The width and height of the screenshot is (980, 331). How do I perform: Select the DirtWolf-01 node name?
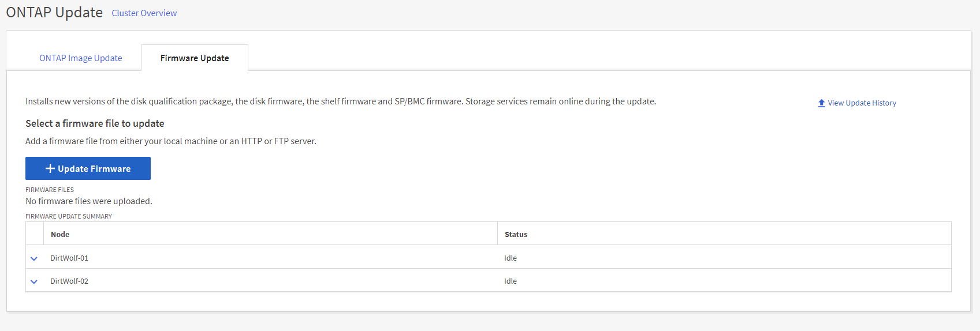[69, 258]
